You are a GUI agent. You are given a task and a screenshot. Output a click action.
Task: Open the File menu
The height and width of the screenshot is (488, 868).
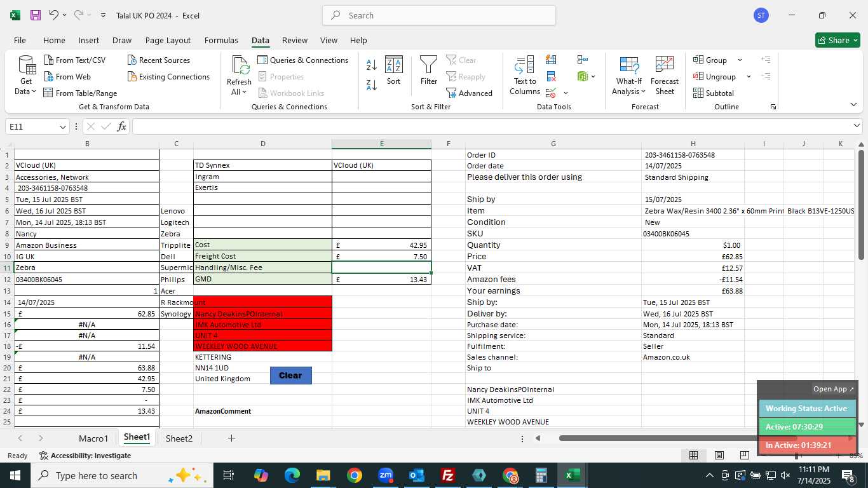(20, 40)
